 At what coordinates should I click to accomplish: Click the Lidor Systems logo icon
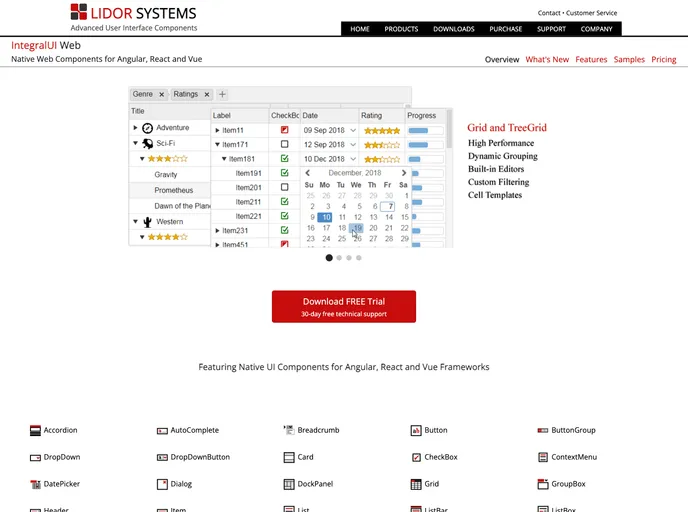(x=79, y=12)
